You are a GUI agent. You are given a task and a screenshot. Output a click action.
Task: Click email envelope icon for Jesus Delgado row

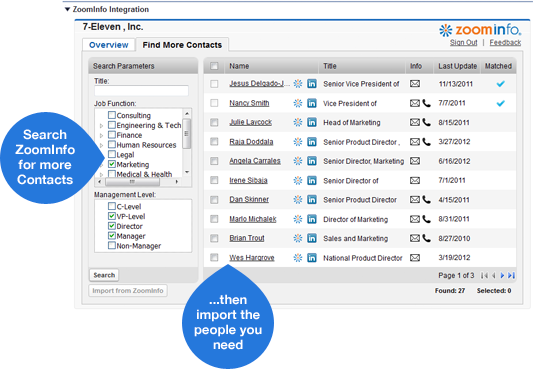tap(415, 84)
